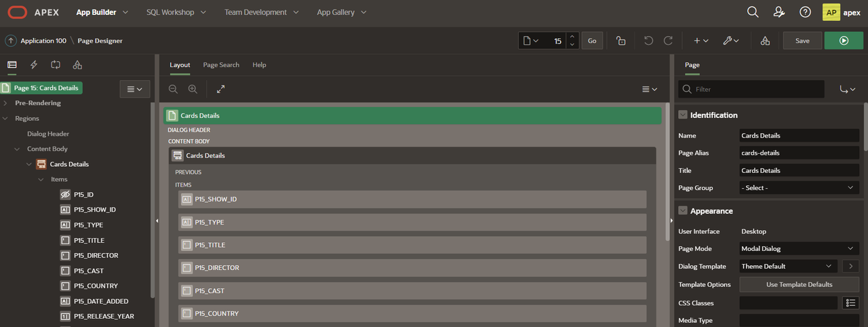Open the administration user-wrench icon
868x327 pixels.
779,12
